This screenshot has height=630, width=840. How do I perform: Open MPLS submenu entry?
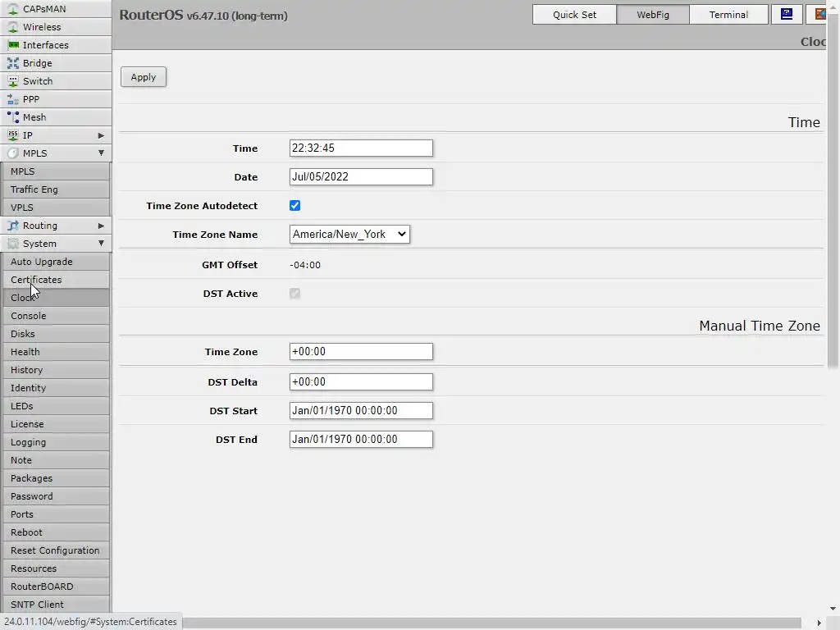tap(57, 171)
